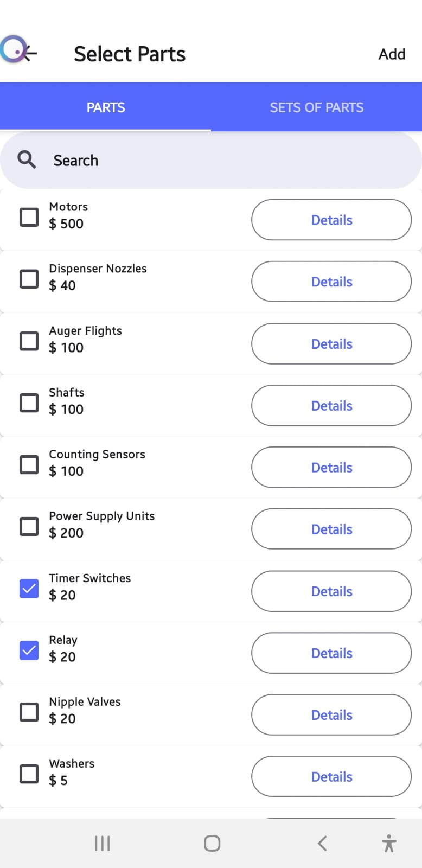
Task: Uncheck the Timer Switches checkbox
Action: 29,589
